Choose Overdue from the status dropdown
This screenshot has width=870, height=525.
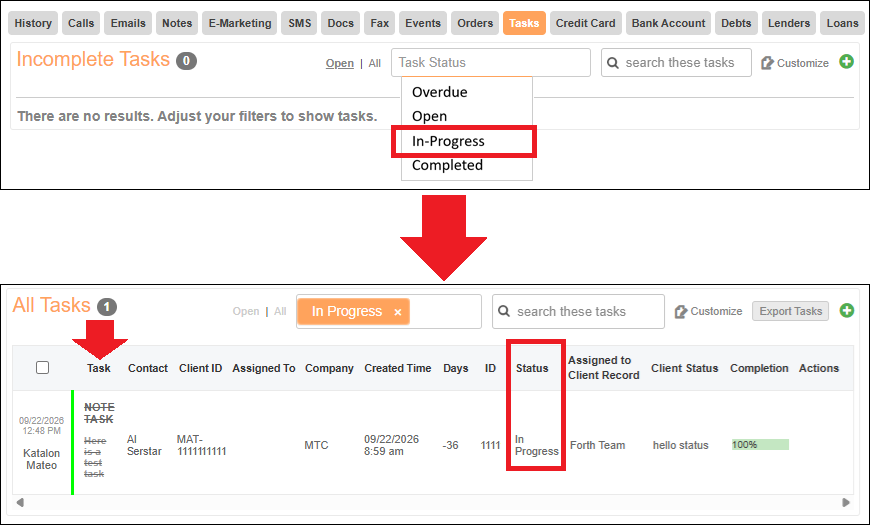[439, 92]
